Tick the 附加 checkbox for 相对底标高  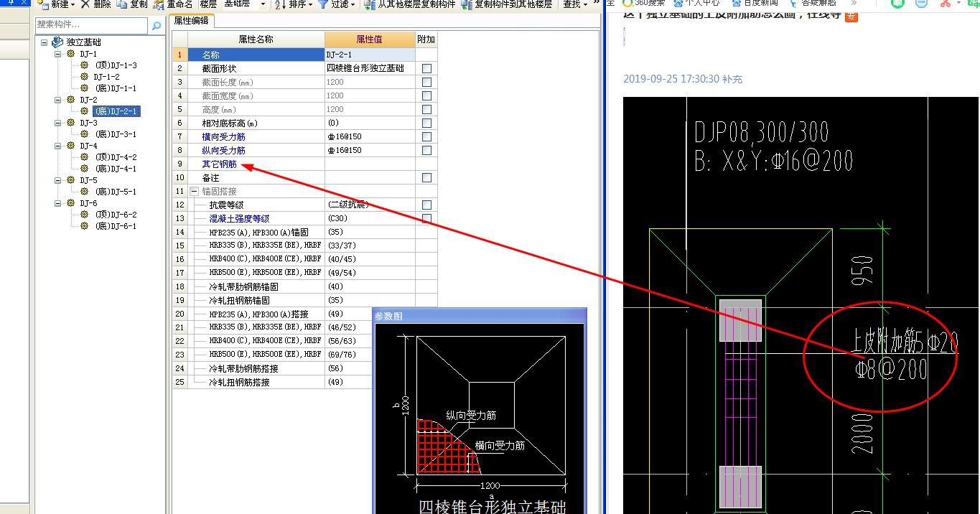click(x=426, y=123)
